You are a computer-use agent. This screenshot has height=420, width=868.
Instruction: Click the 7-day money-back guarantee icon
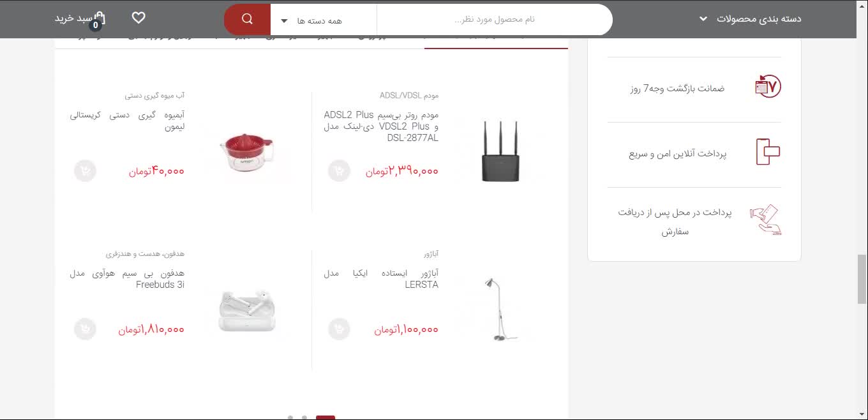pyautogui.click(x=768, y=86)
